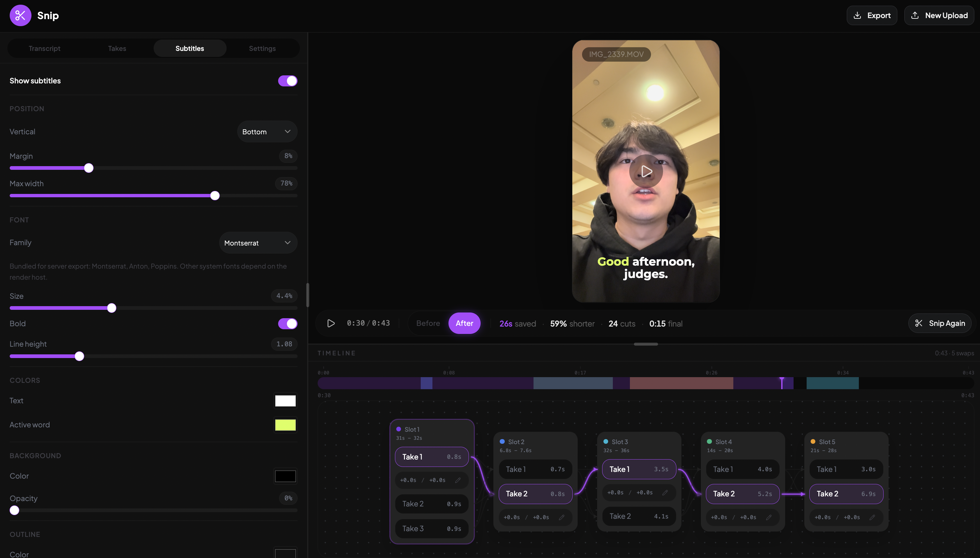The image size is (980, 558).
Task: Click the pencil edit icon in Slot 3
Action: 665,492
